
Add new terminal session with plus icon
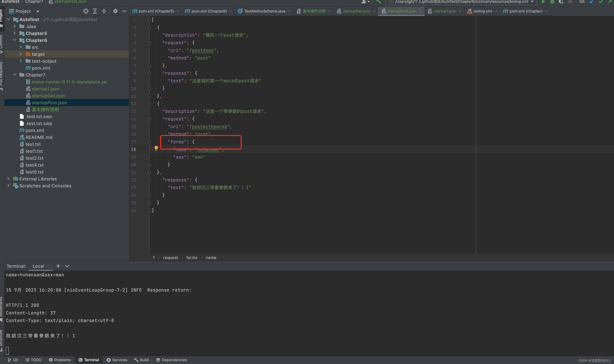click(58, 266)
